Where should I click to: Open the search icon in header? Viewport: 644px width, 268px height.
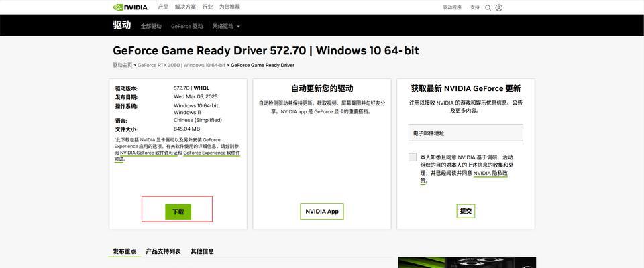click(488, 7)
